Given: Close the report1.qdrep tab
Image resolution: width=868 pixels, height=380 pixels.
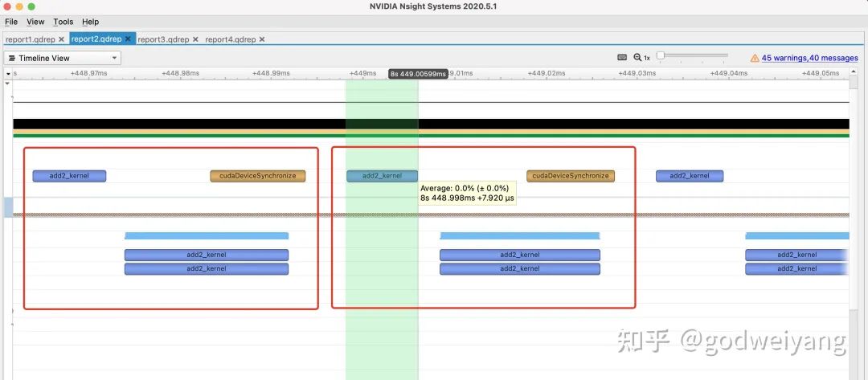Looking at the screenshot, I should (x=61, y=39).
